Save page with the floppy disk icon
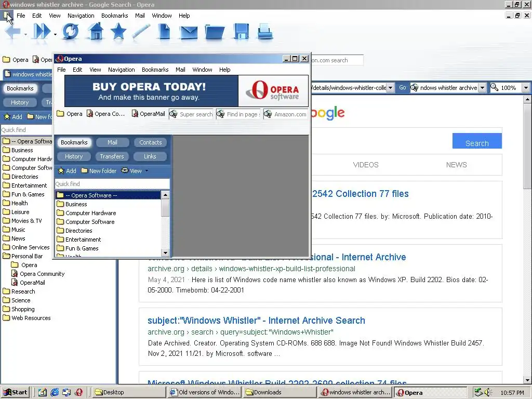The width and height of the screenshot is (532, 399). click(241, 32)
